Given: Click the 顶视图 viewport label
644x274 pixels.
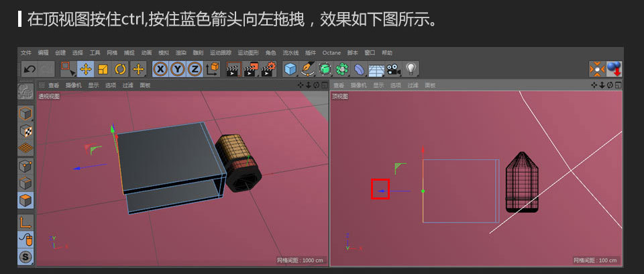Looking at the screenshot, I should 340,96.
